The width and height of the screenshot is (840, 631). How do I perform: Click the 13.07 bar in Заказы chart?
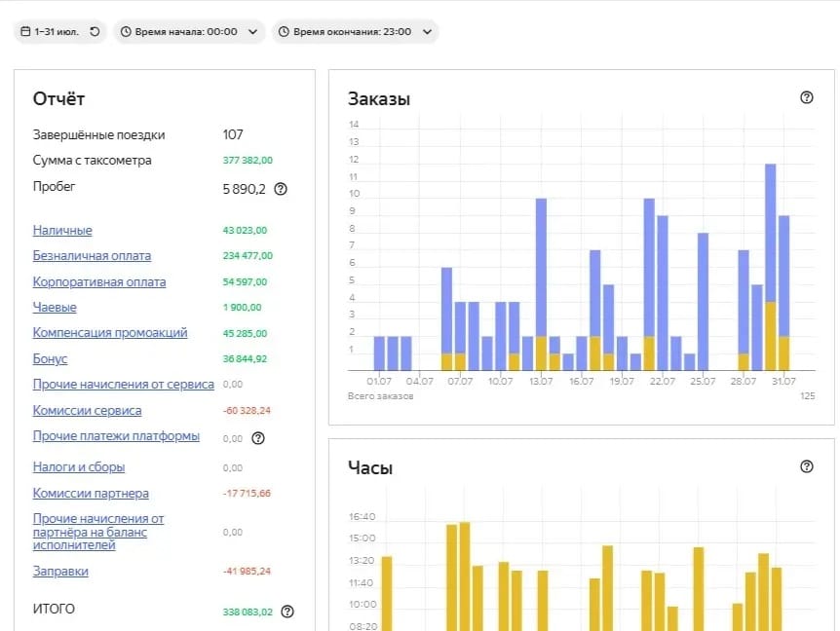[541, 284]
